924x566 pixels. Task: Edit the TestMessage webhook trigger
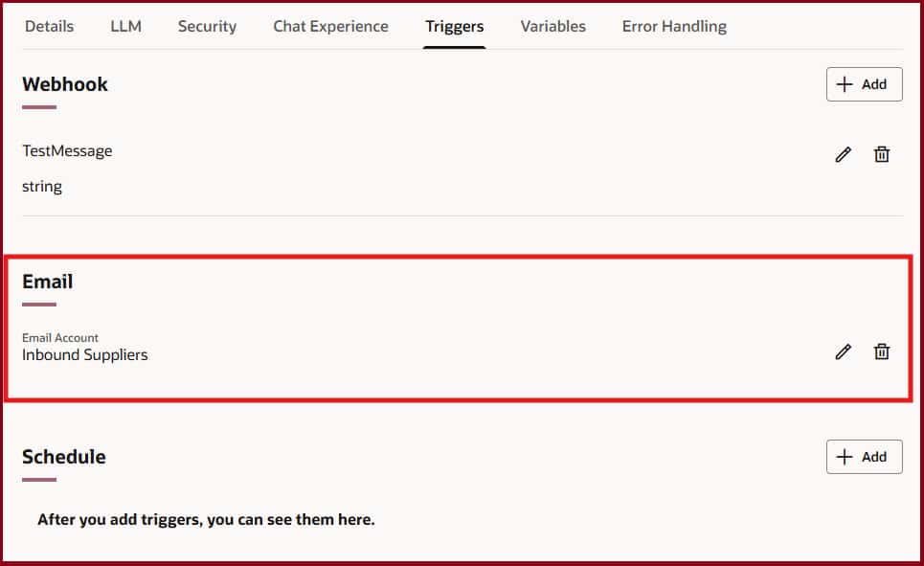point(843,154)
